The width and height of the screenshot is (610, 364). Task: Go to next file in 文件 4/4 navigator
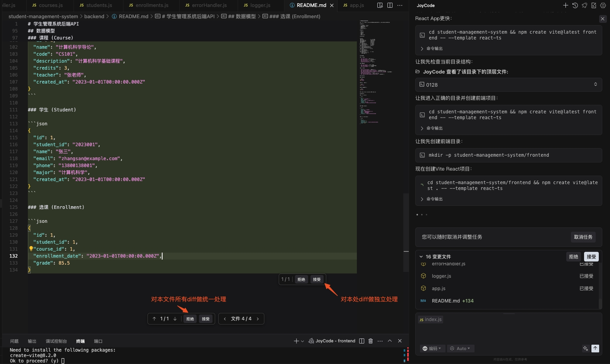coord(258,319)
